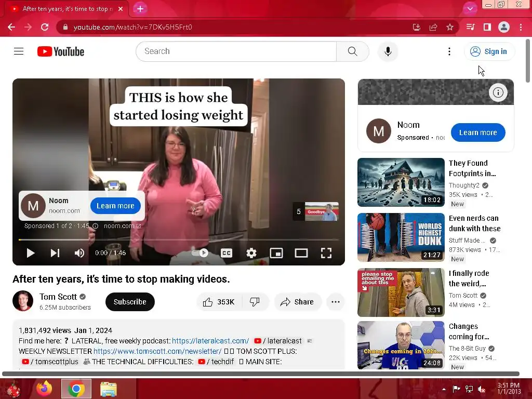This screenshot has height=399, width=532.
Task: Open Worlds Highest Dunk video thumbnail
Action: click(x=401, y=237)
